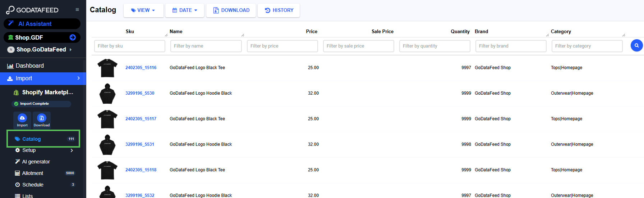Screen dimensions: 644x198
Task: Click tee thumbnail for SKU 2402305_15116
Action: pyautogui.click(x=107, y=68)
